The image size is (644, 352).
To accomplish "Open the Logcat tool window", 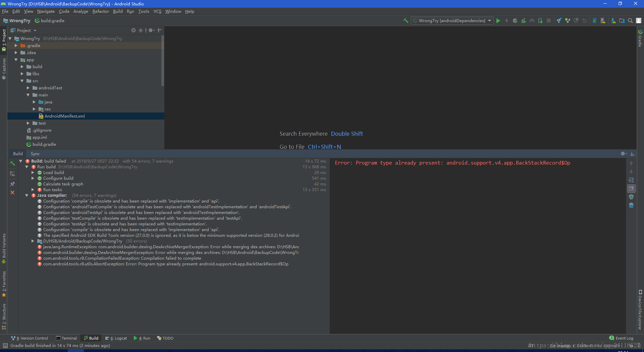I will click(x=116, y=338).
